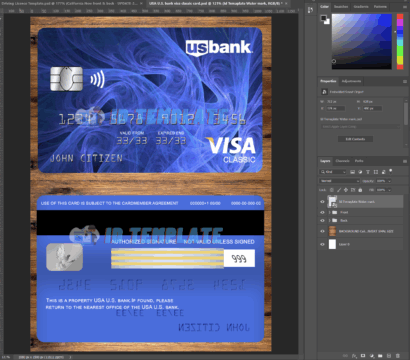
Task: Select the Back group folder icon
Action: (x=335, y=221)
